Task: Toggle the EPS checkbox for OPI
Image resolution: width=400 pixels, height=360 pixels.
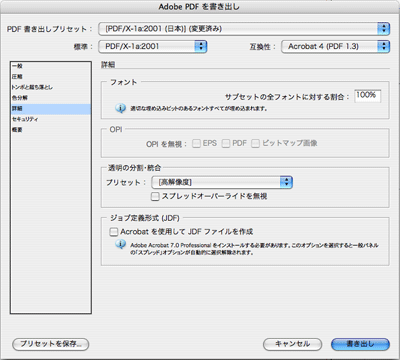Action: click(197, 144)
